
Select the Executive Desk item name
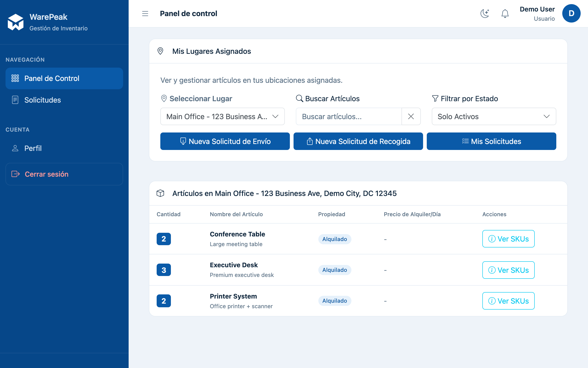234,265
